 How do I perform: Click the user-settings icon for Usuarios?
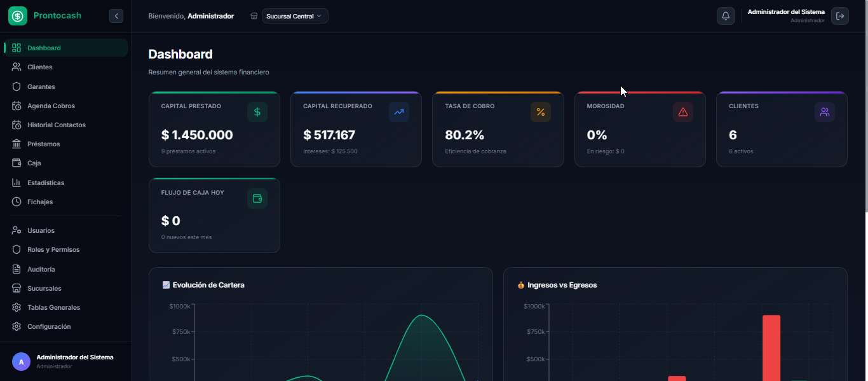point(17,230)
